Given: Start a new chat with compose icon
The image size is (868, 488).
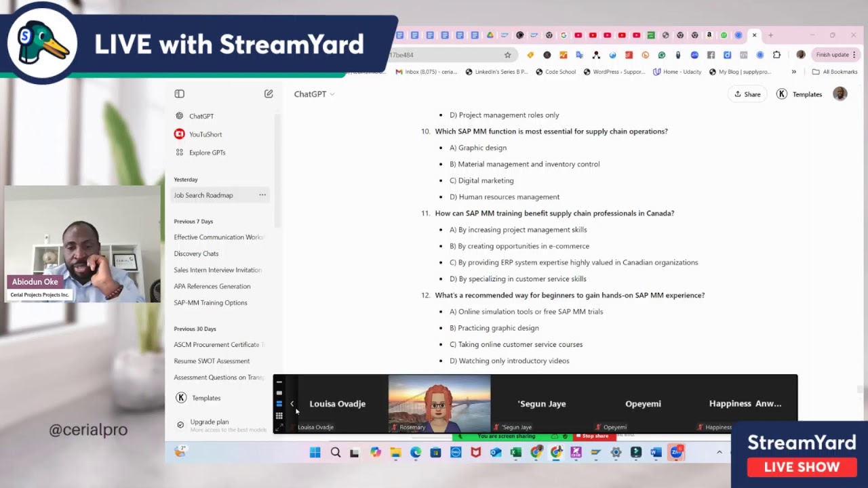Looking at the screenshot, I should point(269,94).
